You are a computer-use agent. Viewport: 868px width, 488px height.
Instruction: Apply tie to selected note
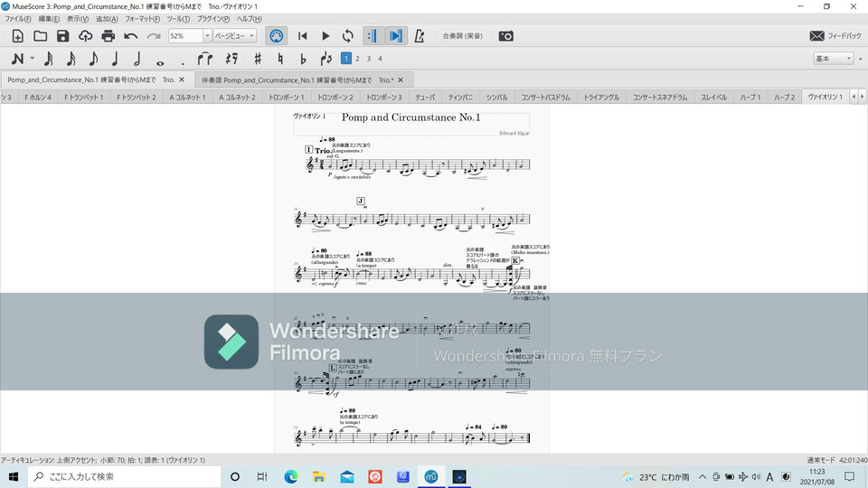coord(205,59)
